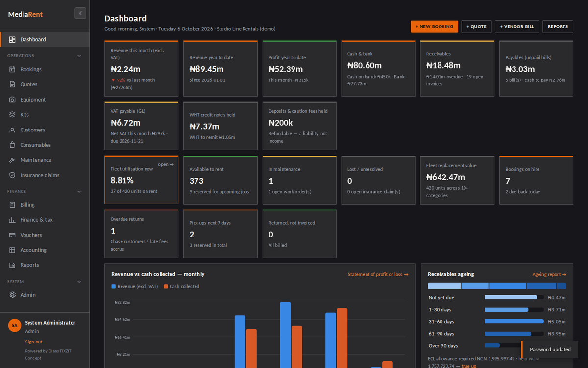Click the open link on Fleet utilisation card
Screen dimensions: 588x368
pos(166,164)
